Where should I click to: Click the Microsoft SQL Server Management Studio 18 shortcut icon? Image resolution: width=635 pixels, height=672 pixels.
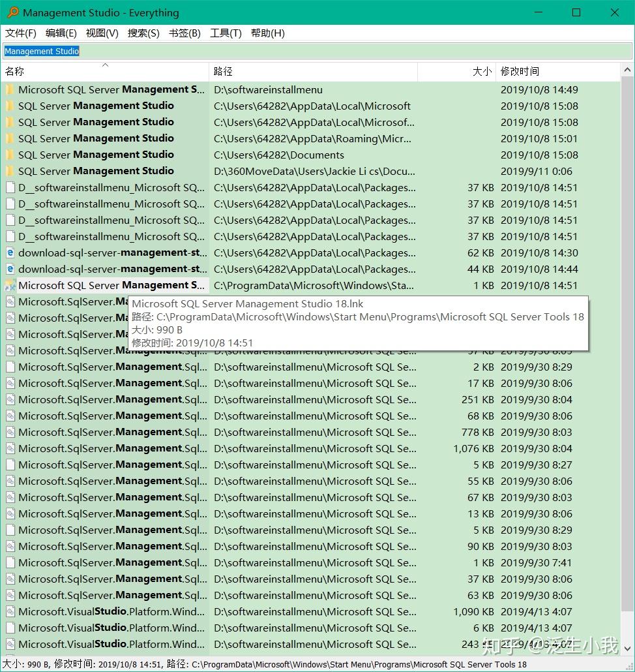pos(10,285)
